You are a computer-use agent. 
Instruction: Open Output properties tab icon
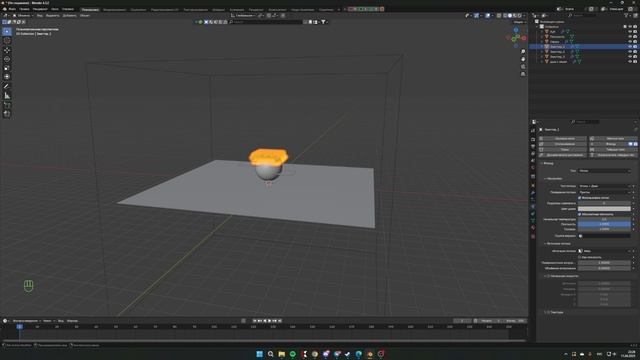click(533, 147)
